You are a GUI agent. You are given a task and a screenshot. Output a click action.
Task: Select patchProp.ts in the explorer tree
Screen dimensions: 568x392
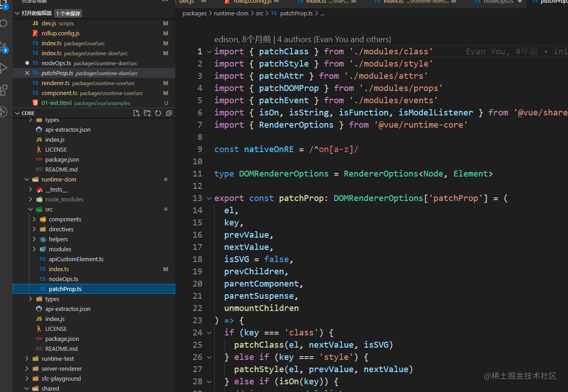(94, 289)
